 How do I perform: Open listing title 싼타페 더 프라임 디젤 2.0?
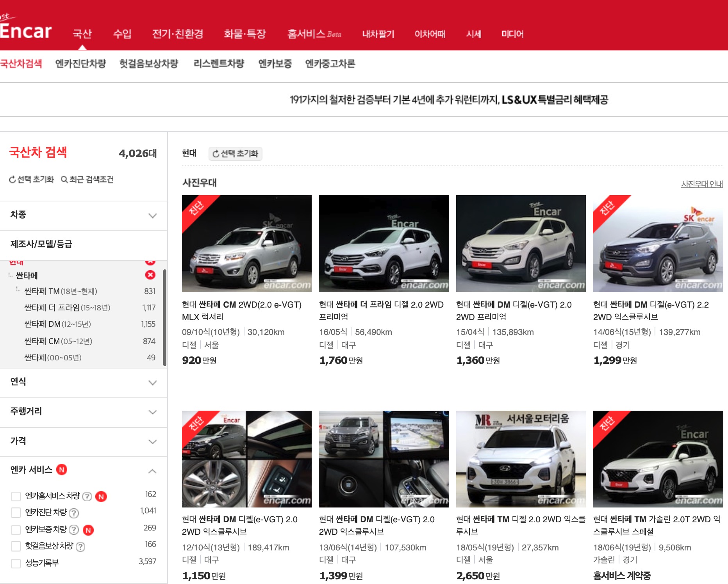pyautogui.click(x=381, y=311)
